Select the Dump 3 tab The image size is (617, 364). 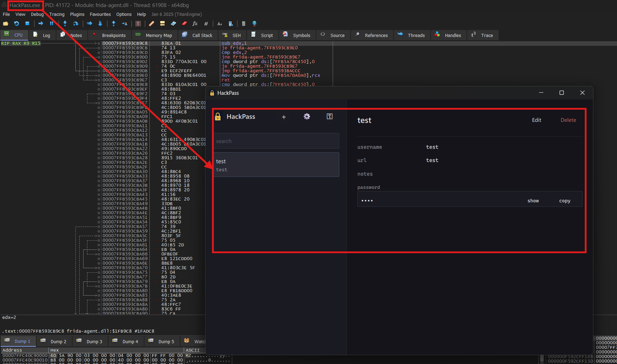90,341
